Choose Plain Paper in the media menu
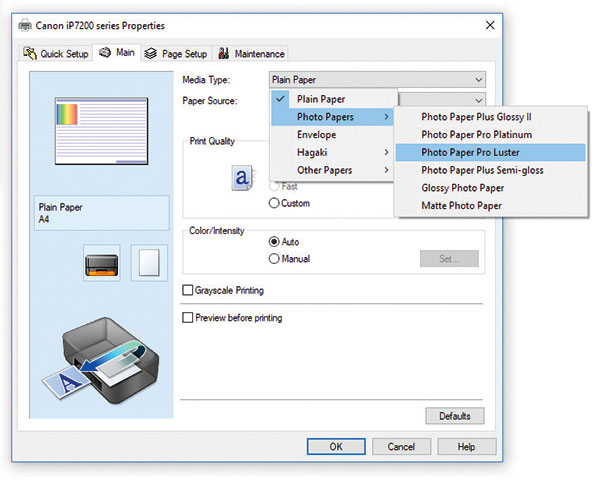 (x=332, y=99)
